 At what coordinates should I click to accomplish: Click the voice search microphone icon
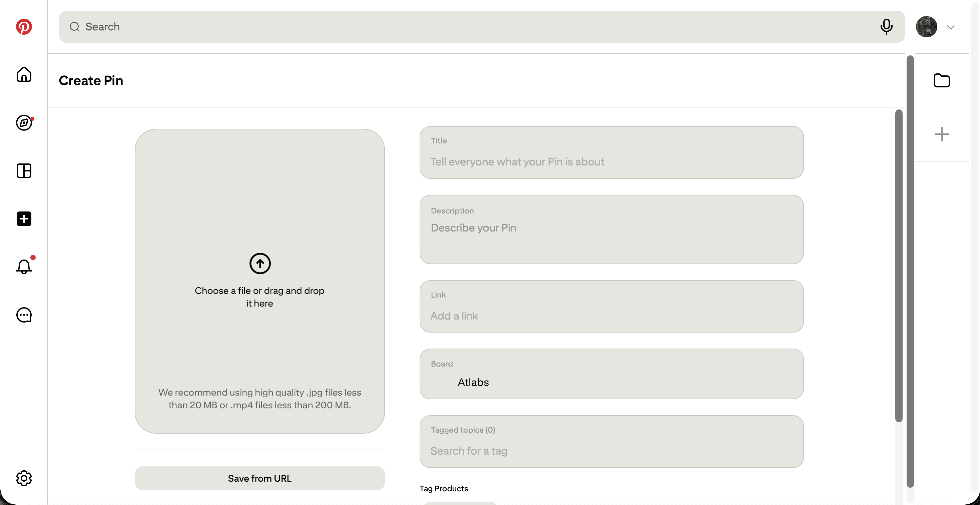886,27
